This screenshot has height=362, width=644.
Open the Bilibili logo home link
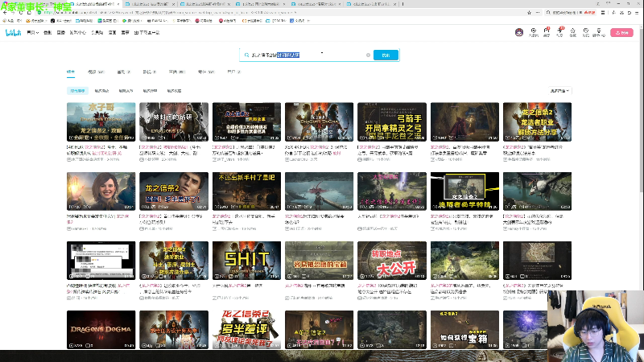[x=13, y=32]
